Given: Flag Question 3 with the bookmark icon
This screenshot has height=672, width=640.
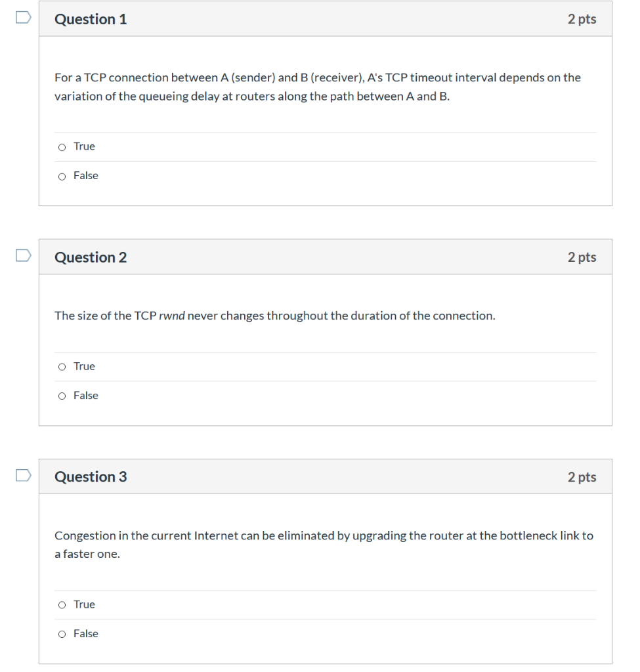Looking at the screenshot, I should point(22,475).
